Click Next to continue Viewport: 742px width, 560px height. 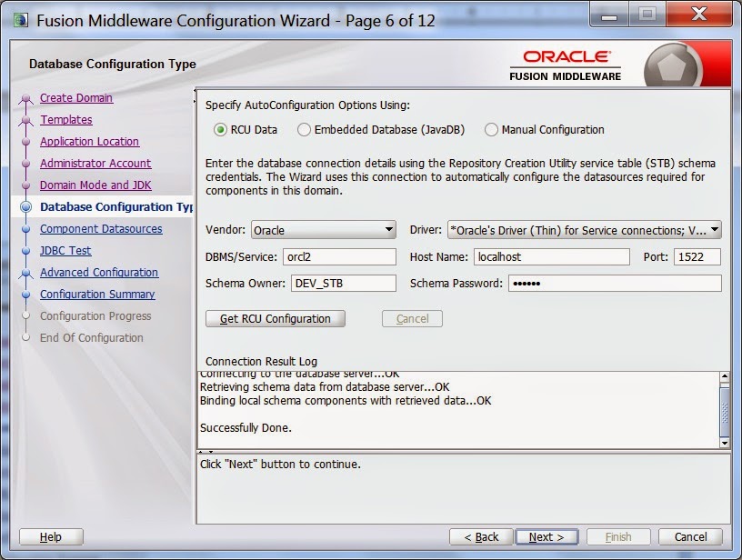(x=546, y=536)
